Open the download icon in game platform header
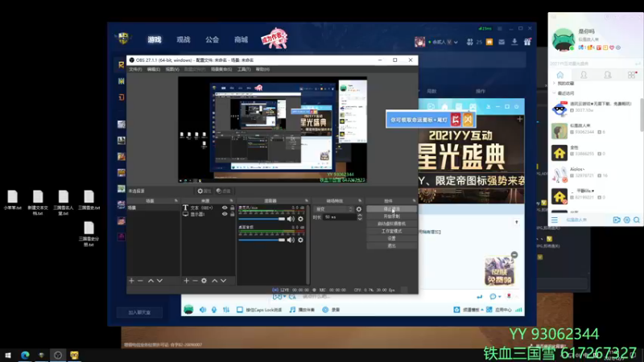Viewport: 644px width, 362px height. 514,42
